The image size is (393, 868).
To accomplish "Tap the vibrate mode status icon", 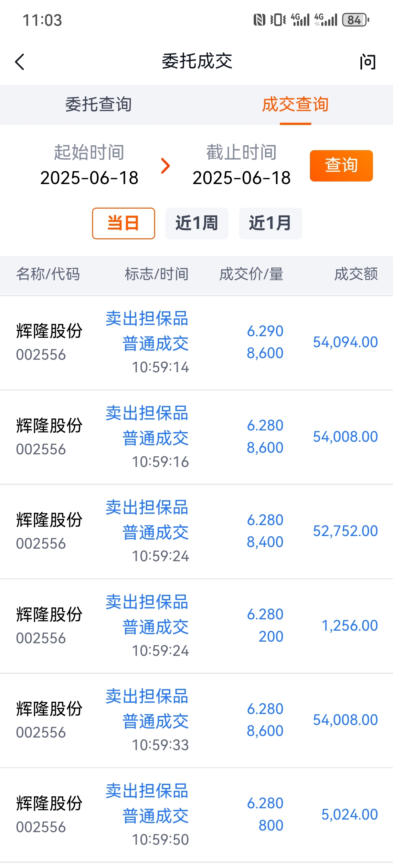I will pyautogui.click(x=278, y=20).
